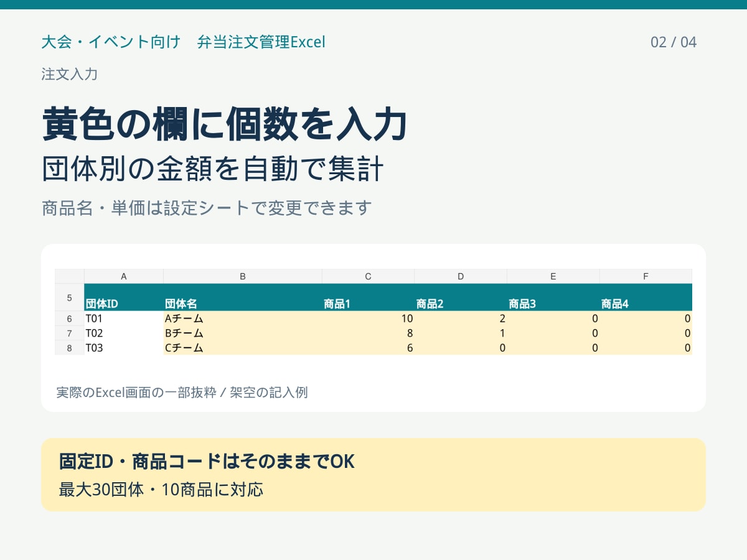Viewport: 747px width, 560px height.
Task: Select cell T03
Action: point(124,348)
